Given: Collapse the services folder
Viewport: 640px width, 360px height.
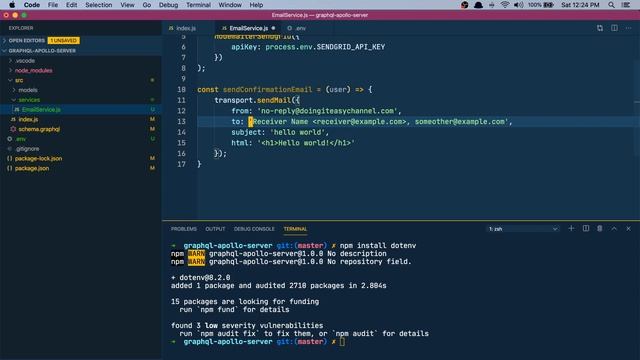Looking at the screenshot, I should [29, 100].
